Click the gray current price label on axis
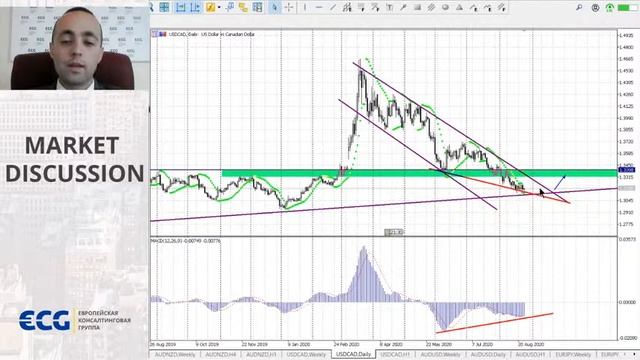 627,188
